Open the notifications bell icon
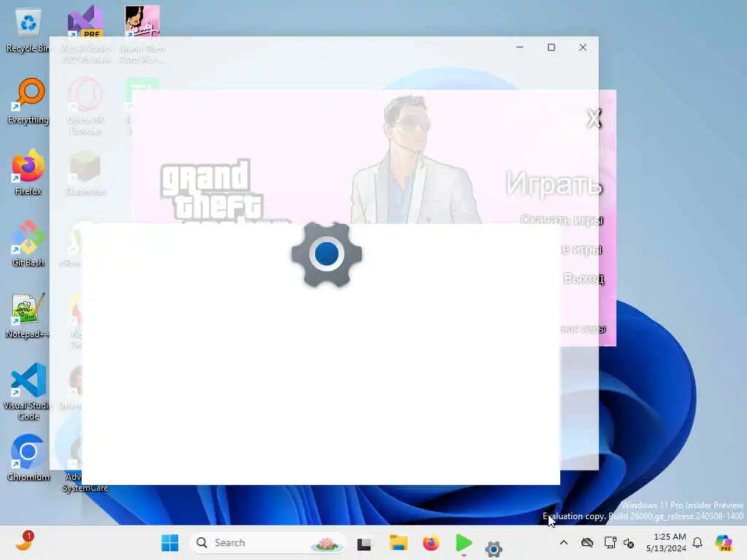 (697, 542)
